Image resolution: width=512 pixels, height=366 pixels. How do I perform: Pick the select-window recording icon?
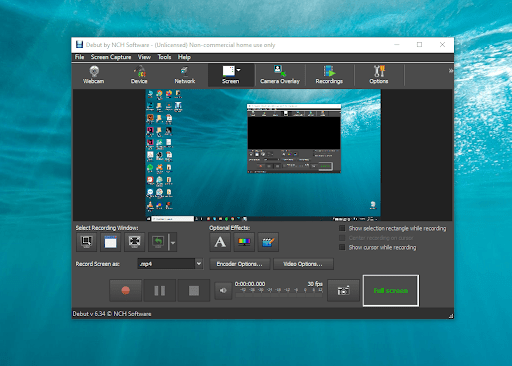(110, 242)
